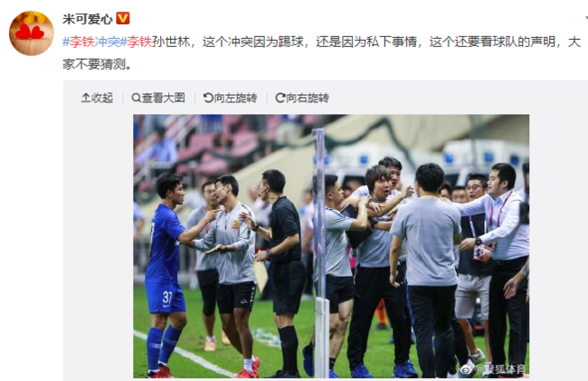Viewport: 588px width, 381px height.
Task: Click the number 37 on blue shorts
Action: point(167,298)
